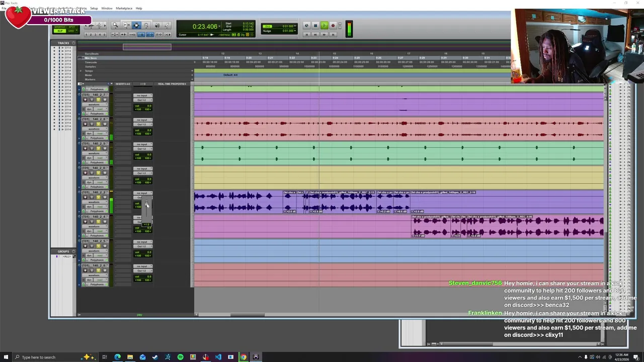Click the first insert slot on 140_2_8

[123, 120]
